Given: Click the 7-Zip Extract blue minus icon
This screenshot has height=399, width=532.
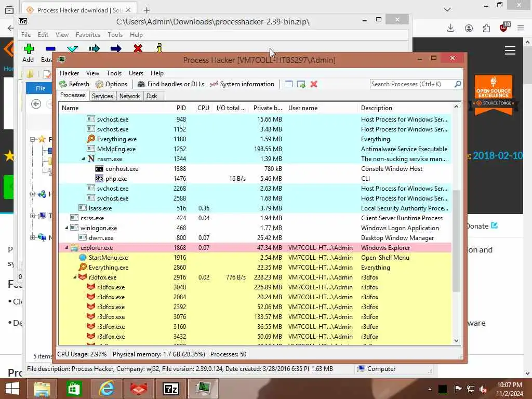Looking at the screenshot, I should pos(50,49).
